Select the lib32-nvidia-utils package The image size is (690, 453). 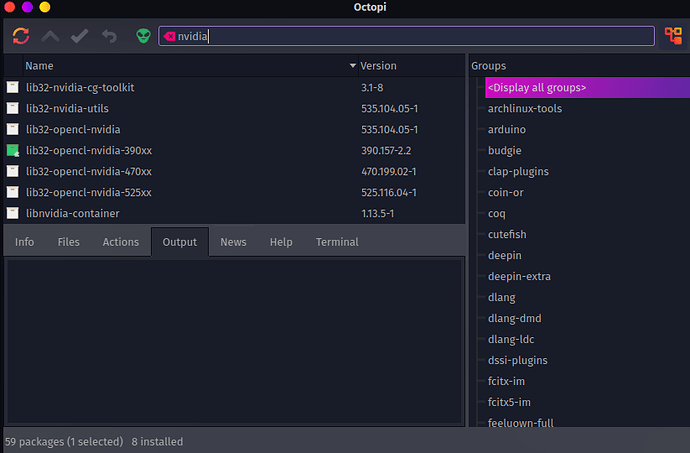pyautogui.click(x=67, y=108)
